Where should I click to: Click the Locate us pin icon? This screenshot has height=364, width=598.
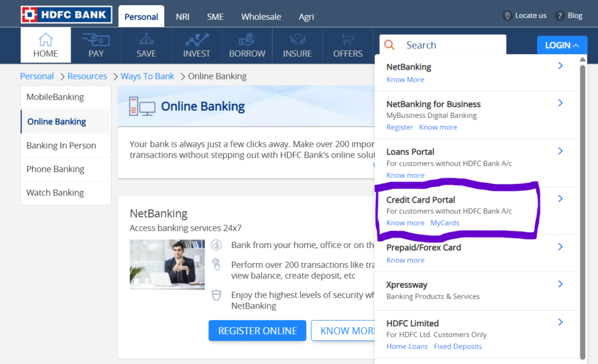pos(507,16)
